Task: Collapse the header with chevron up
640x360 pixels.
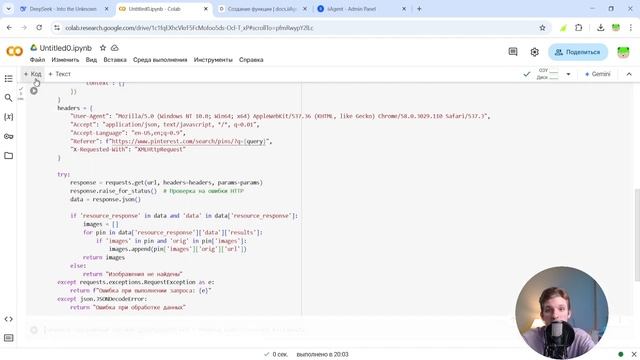Action: tap(629, 74)
